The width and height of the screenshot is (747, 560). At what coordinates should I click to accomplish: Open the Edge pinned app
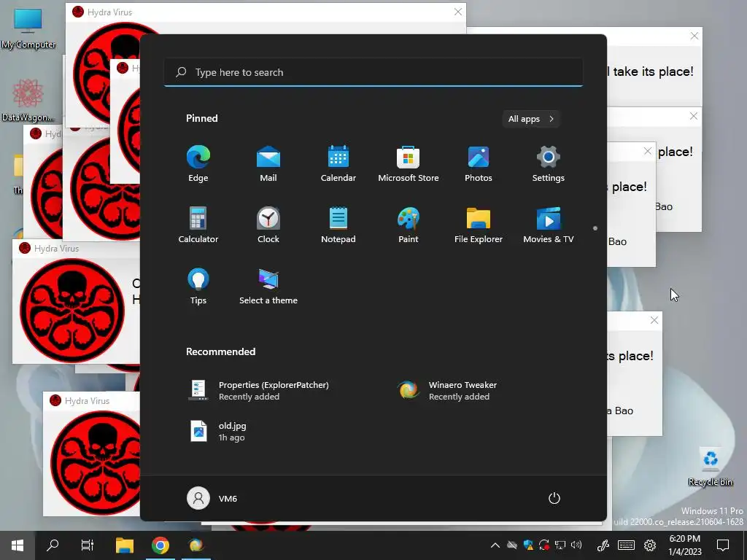[198, 164]
